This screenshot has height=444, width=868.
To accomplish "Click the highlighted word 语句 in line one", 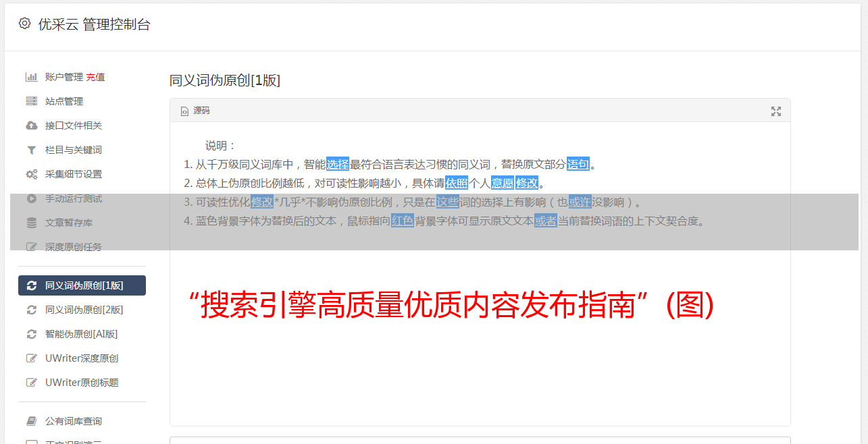I will click(x=578, y=164).
